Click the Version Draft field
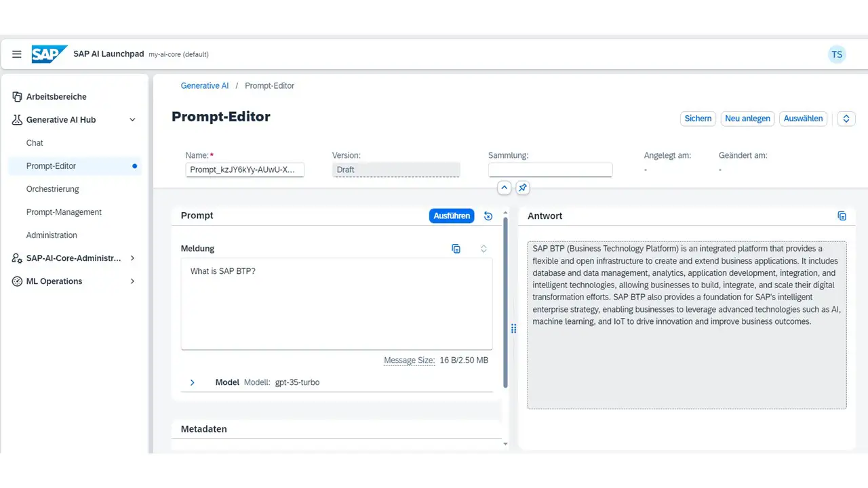Viewport: 868px width, 488px height. pos(396,169)
